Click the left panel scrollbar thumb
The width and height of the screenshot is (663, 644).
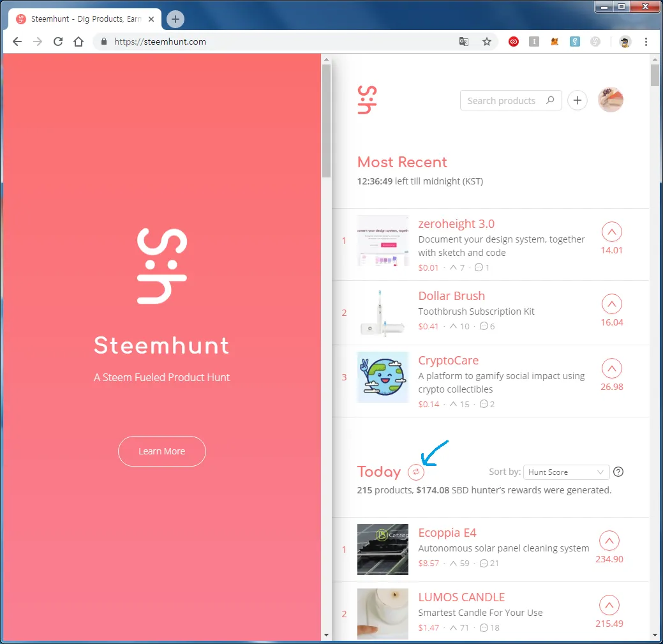326,121
